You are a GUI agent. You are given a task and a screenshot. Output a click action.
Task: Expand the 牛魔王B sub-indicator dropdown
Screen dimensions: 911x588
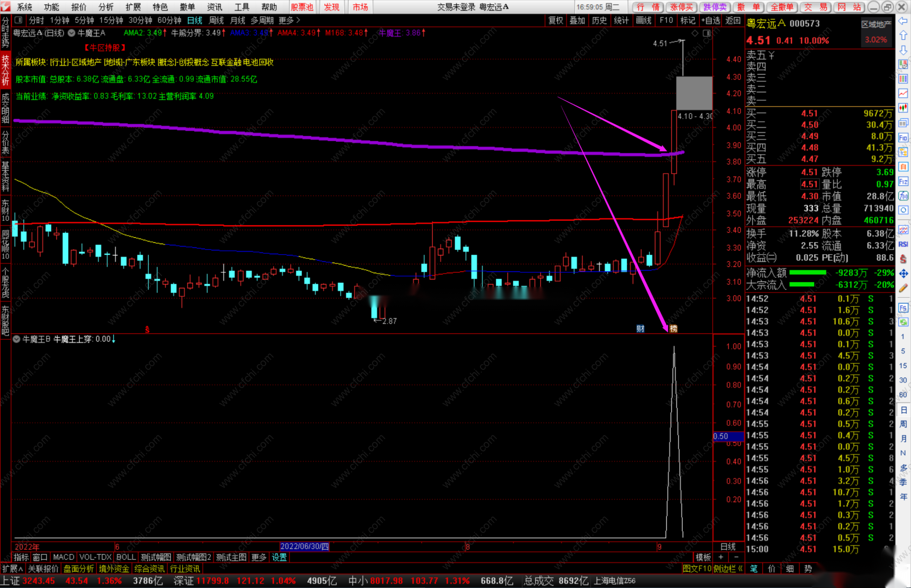(16, 339)
